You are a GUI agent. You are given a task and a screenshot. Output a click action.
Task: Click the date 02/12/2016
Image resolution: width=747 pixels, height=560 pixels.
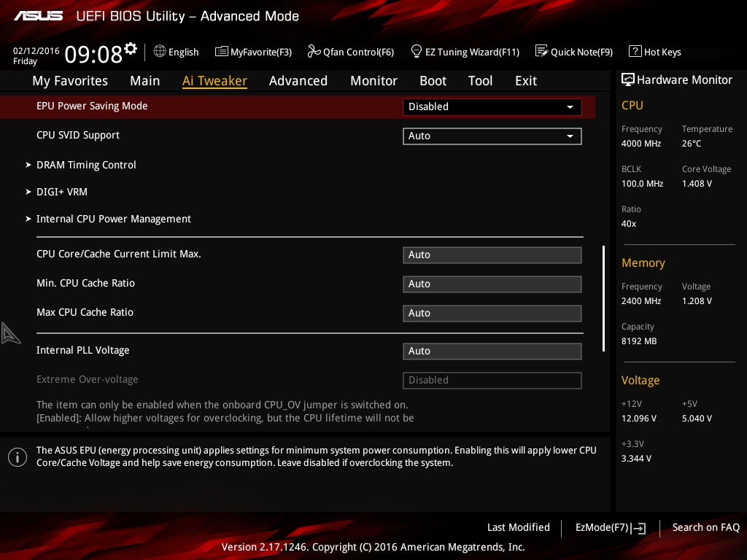pyautogui.click(x=36, y=50)
